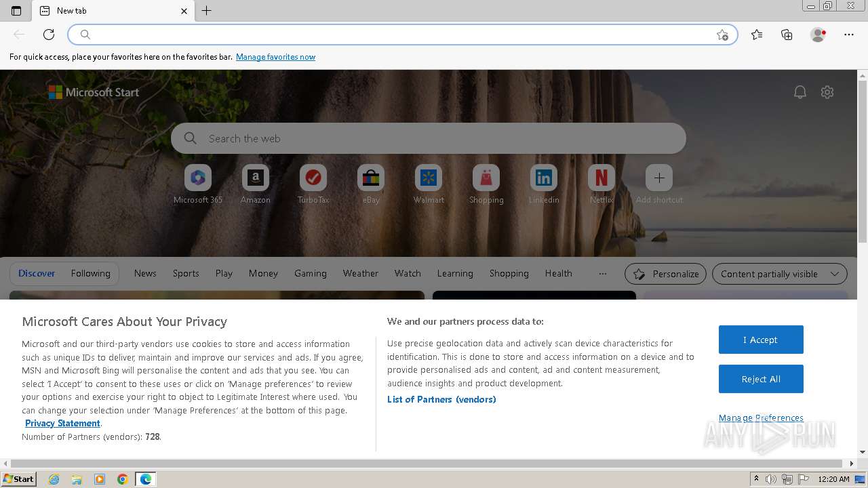Open the Money category
868x488 pixels.
tap(263, 273)
